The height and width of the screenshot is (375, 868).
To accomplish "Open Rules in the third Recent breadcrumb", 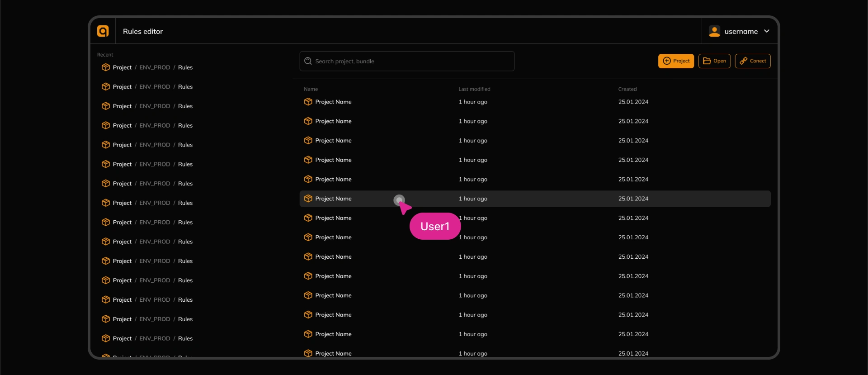I will (x=185, y=106).
